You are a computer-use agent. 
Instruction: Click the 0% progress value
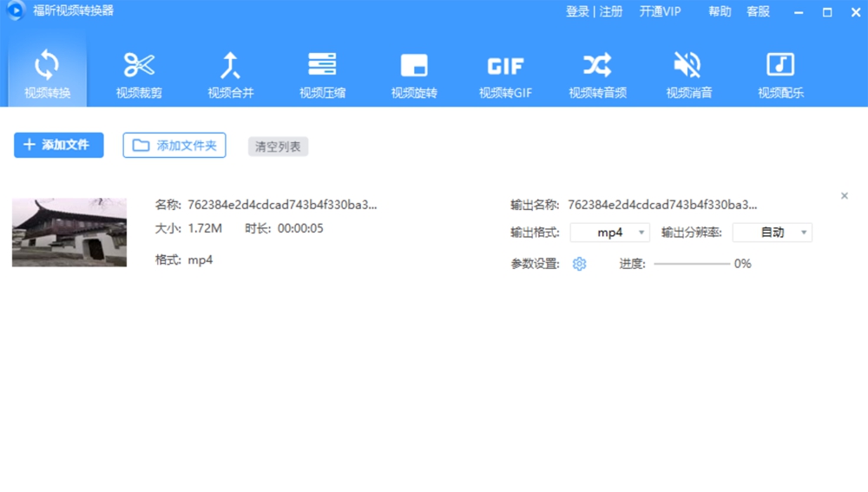point(742,264)
